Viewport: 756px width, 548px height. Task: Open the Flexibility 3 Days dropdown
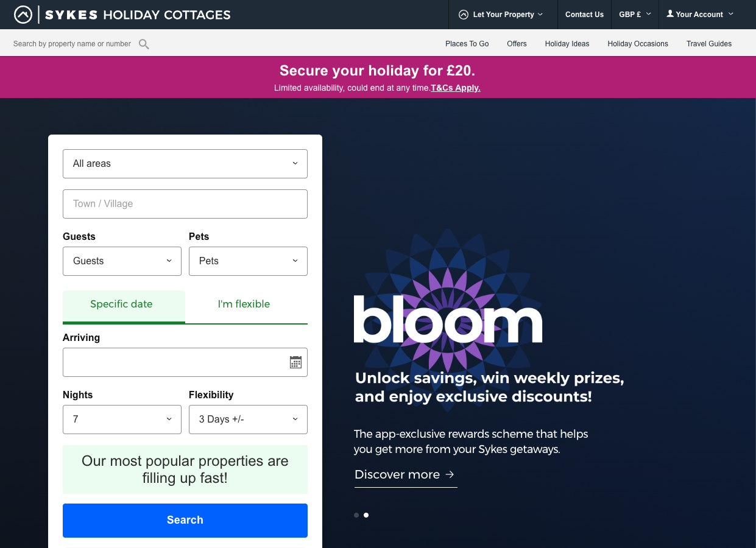pyautogui.click(x=248, y=420)
